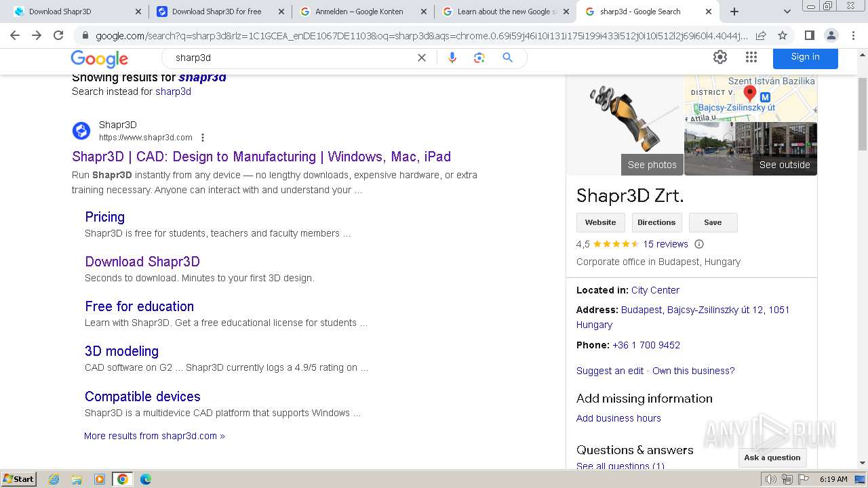Screen dimensions: 868x488
Task: Open the Free for education sitelink
Action: (x=139, y=306)
